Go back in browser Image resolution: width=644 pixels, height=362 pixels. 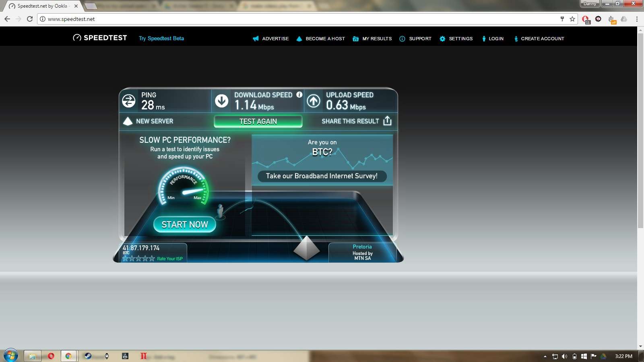(7, 19)
